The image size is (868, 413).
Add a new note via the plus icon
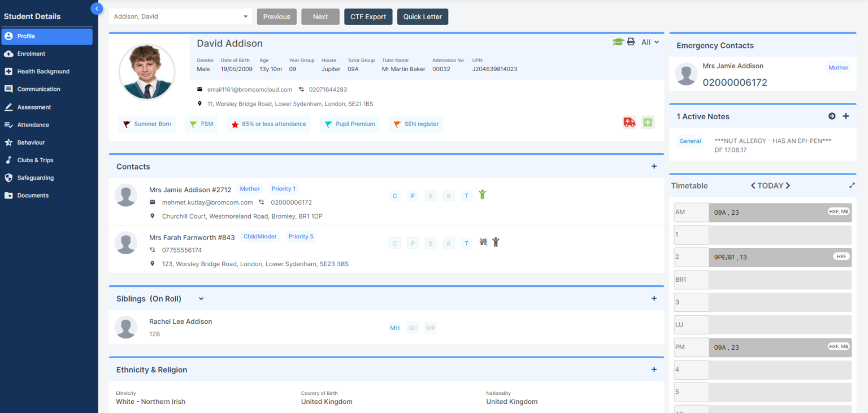pos(846,116)
